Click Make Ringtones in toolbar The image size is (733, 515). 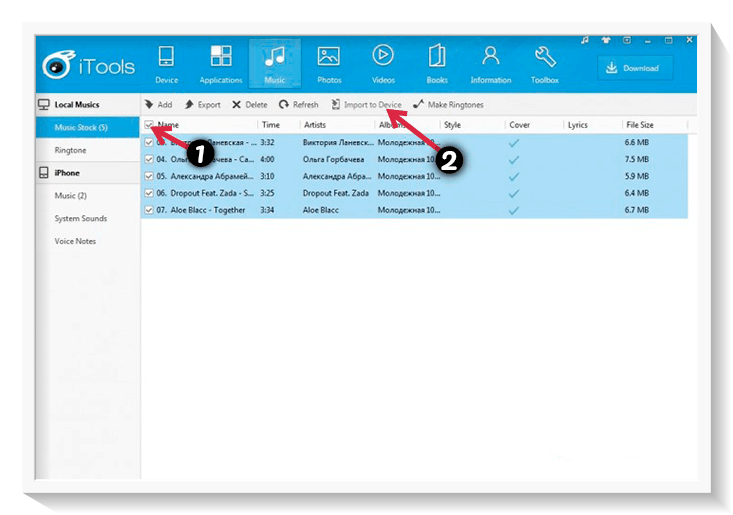[x=448, y=105]
